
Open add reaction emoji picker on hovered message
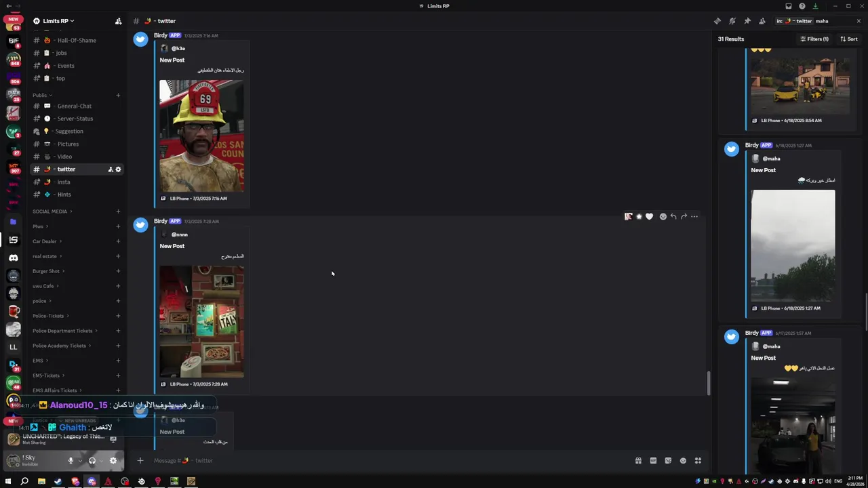tap(663, 217)
